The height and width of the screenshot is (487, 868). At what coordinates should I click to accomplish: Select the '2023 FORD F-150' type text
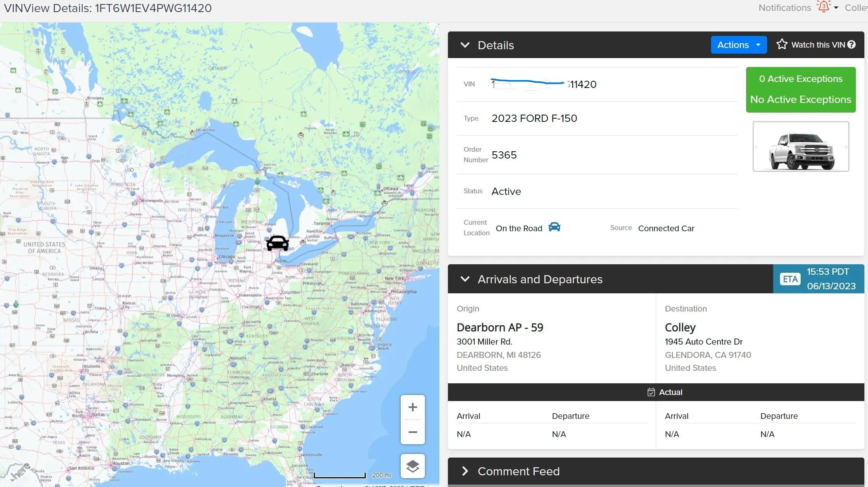[x=534, y=118]
